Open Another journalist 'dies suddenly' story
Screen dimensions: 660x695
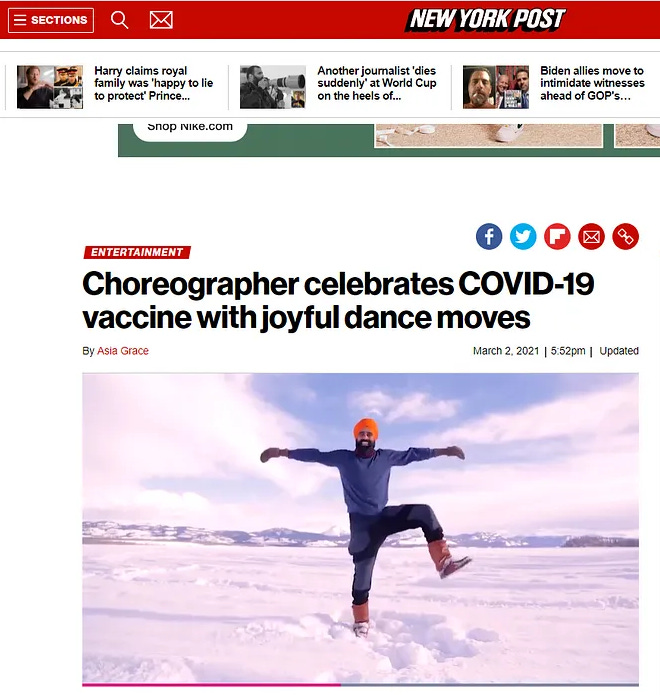tap(377, 83)
